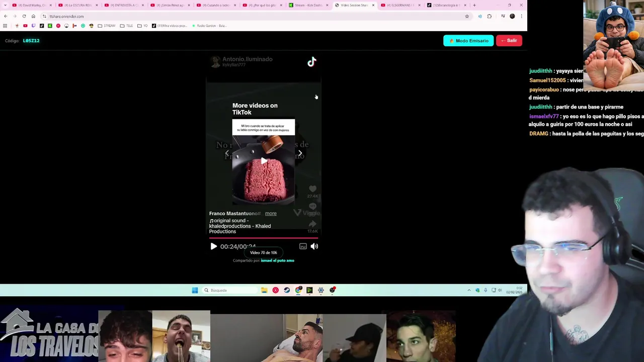
Task: Go to next suggested video arrow
Action: click(x=300, y=153)
